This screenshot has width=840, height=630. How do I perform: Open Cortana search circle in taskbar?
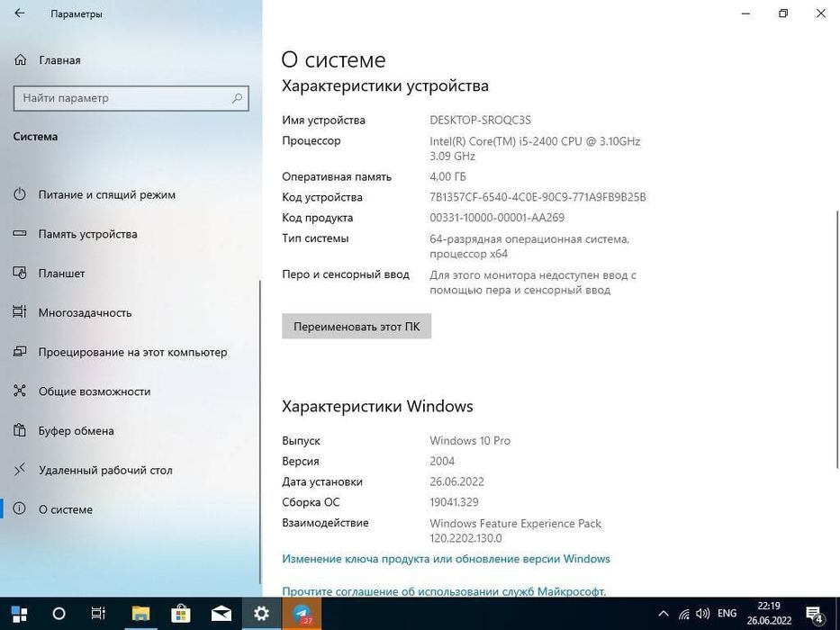point(59,614)
